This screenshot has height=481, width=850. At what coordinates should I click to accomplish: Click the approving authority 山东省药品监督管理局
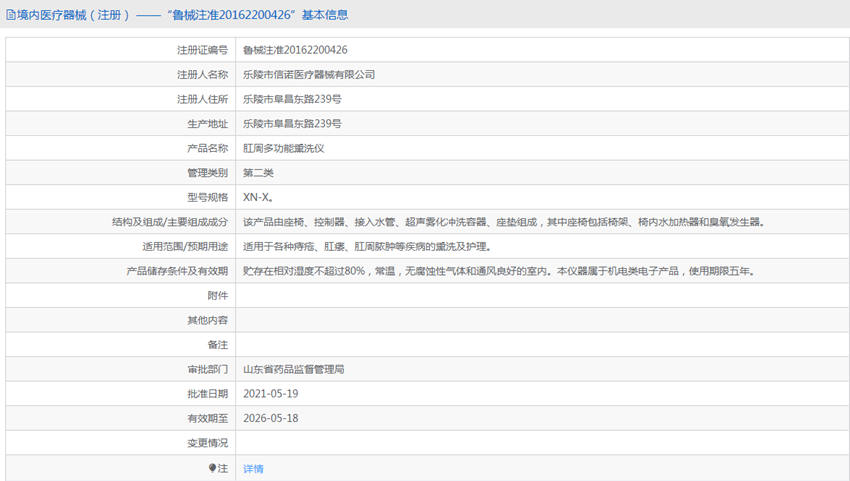(293, 369)
